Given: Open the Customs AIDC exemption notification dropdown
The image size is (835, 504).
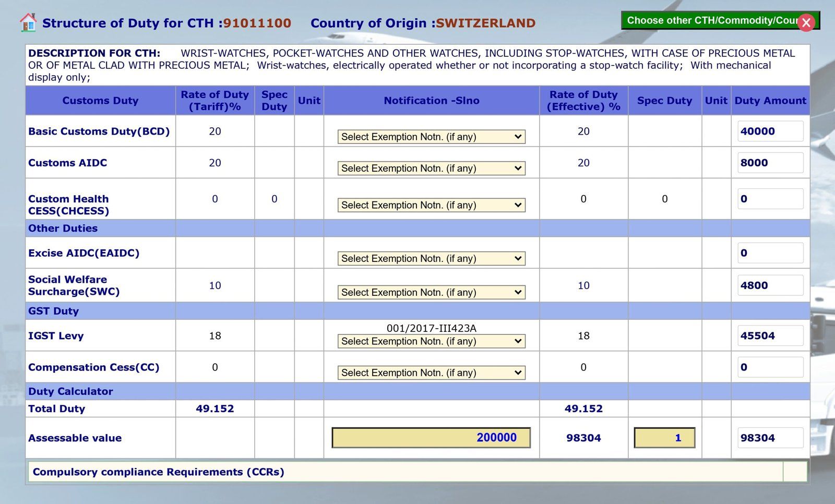Looking at the screenshot, I should [x=431, y=168].
